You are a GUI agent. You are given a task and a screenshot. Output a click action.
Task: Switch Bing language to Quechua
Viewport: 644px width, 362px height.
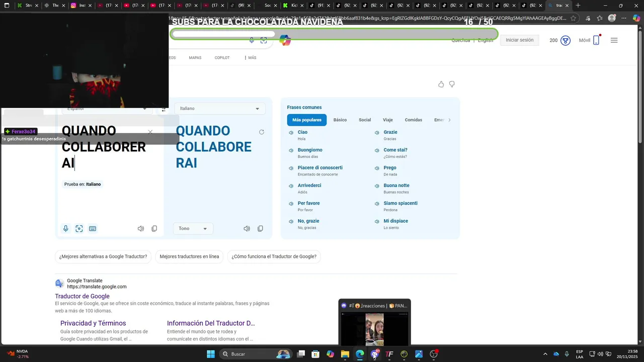click(x=461, y=40)
